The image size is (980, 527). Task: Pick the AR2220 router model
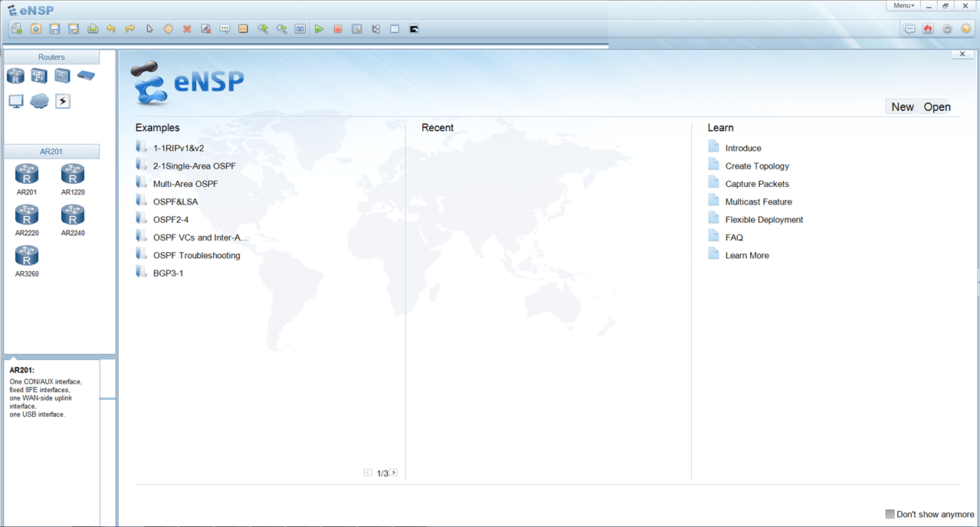click(27, 219)
